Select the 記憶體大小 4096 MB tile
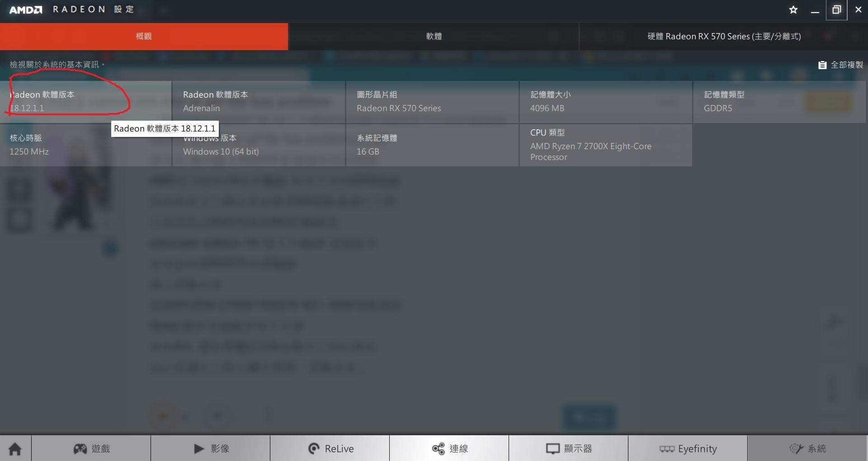 tap(606, 102)
